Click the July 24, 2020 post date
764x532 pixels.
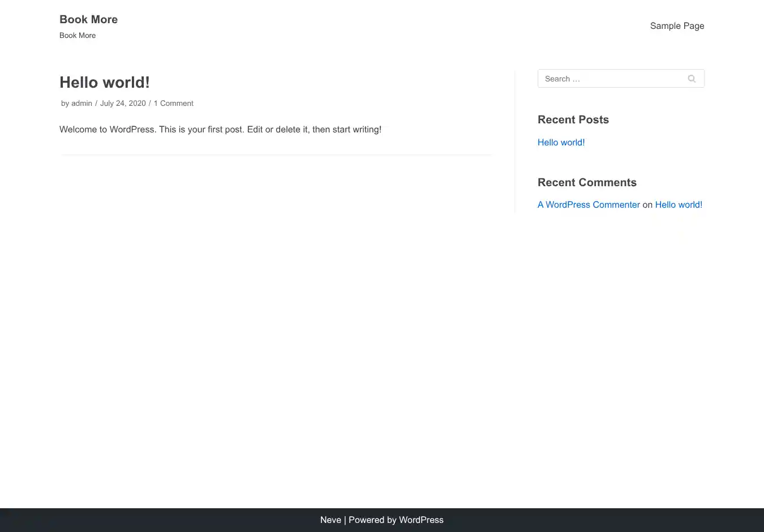pos(123,104)
